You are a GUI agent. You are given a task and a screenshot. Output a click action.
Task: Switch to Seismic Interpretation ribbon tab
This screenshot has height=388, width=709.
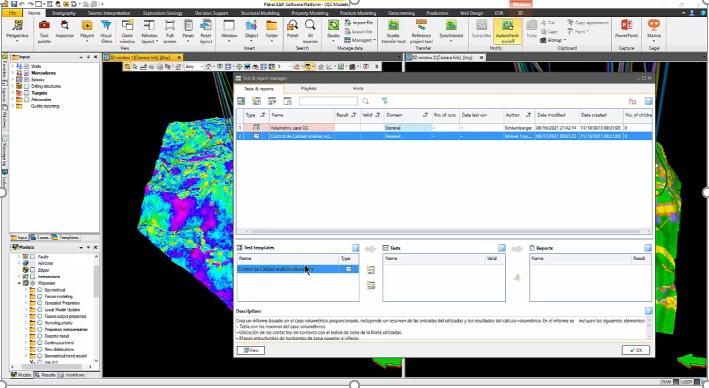point(109,13)
